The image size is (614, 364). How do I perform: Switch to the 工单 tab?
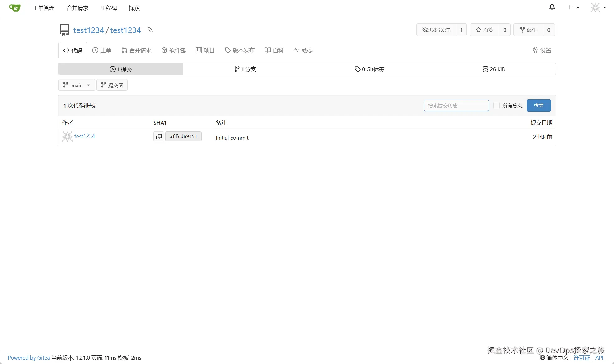point(102,50)
